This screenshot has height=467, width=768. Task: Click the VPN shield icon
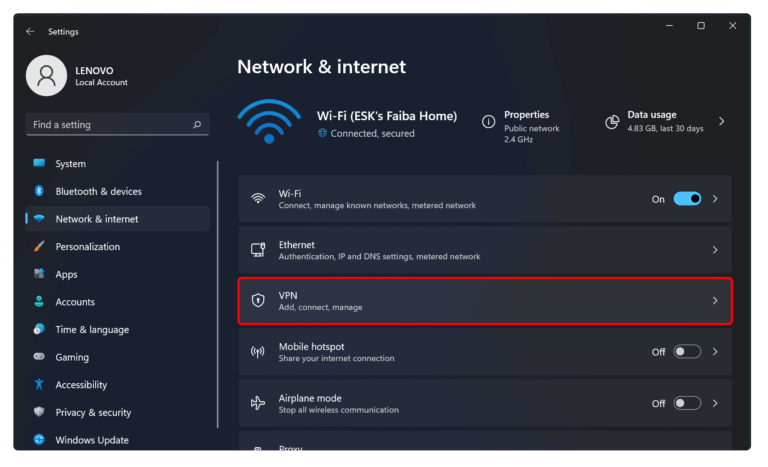tap(258, 300)
